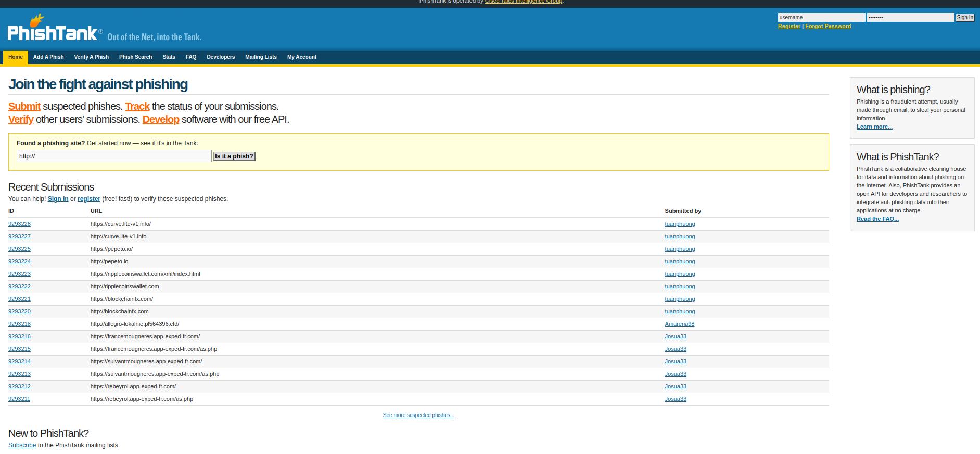Select the Stats menu item
Viewport: 980px width, 454px height.
169,57
